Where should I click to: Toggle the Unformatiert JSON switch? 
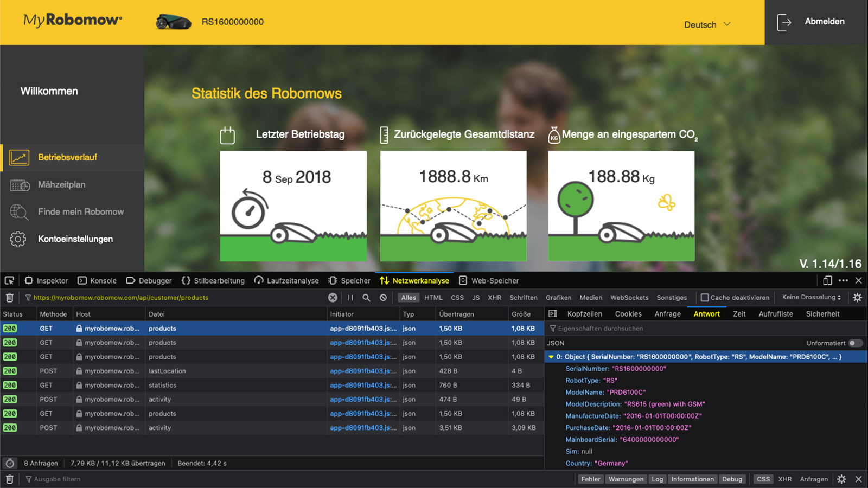point(855,343)
